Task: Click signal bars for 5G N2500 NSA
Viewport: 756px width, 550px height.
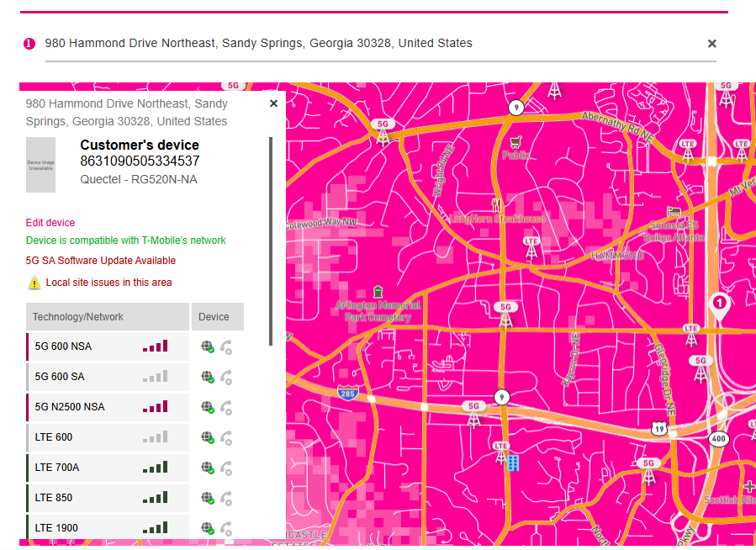Action: point(156,407)
